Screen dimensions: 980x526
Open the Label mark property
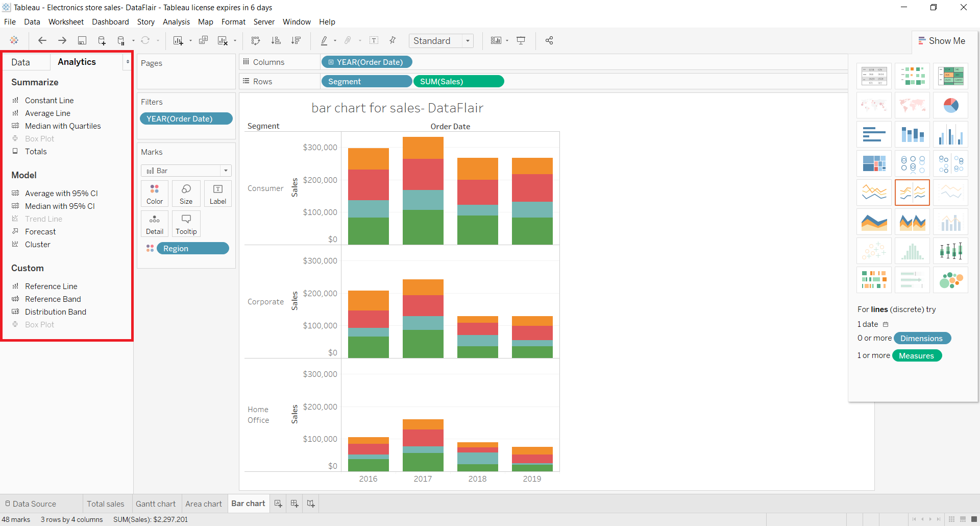[x=218, y=194]
